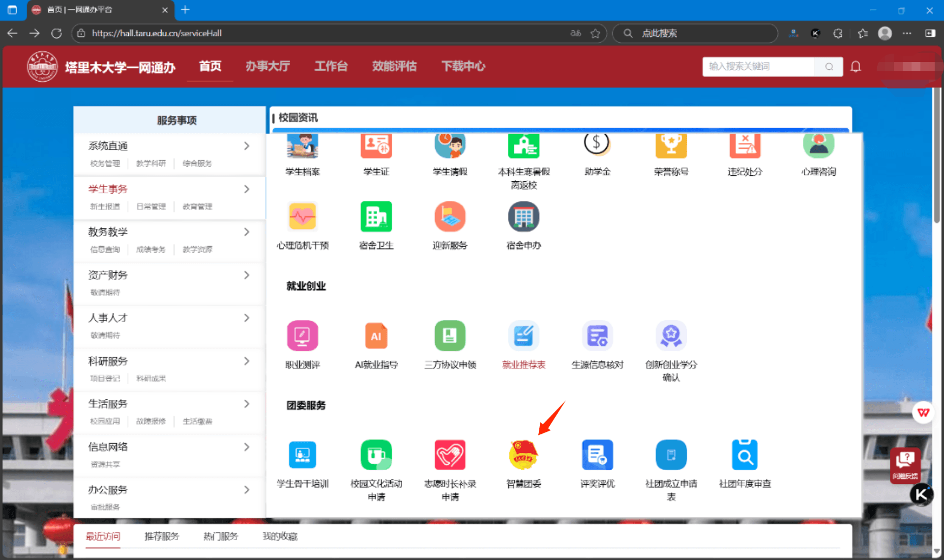This screenshot has width=944, height=560.
Task: Switch to 办事大厅 navigation tab
Action: coord(267,66)
